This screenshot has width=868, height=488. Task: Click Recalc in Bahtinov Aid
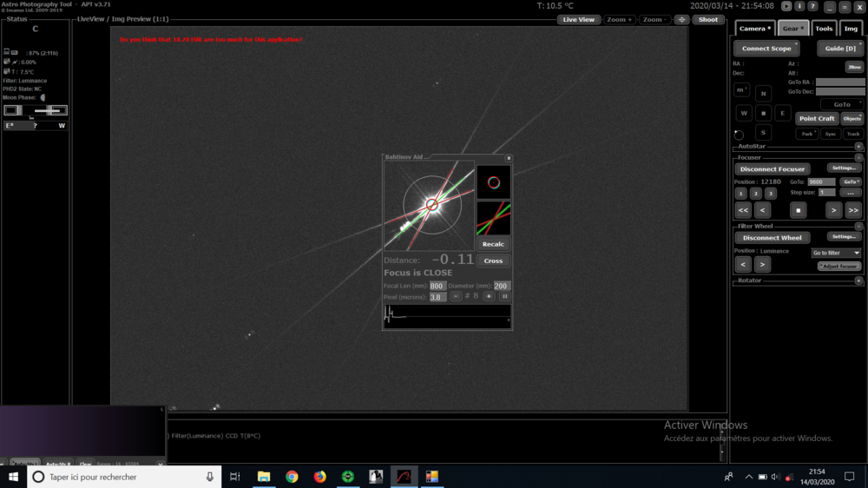coord(493,244)
